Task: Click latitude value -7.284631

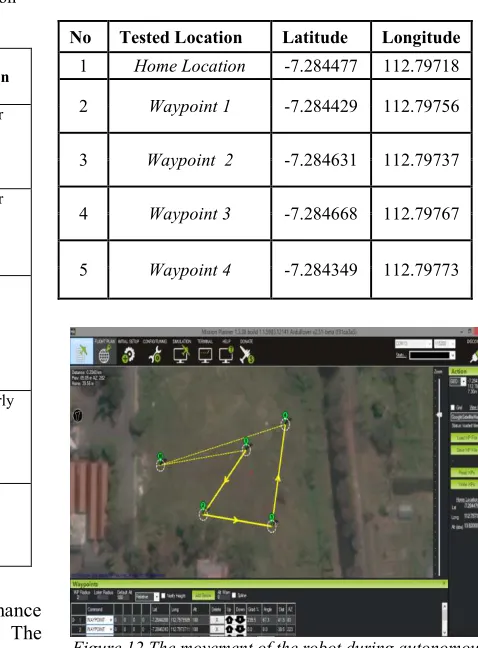Action: point(320,160)
